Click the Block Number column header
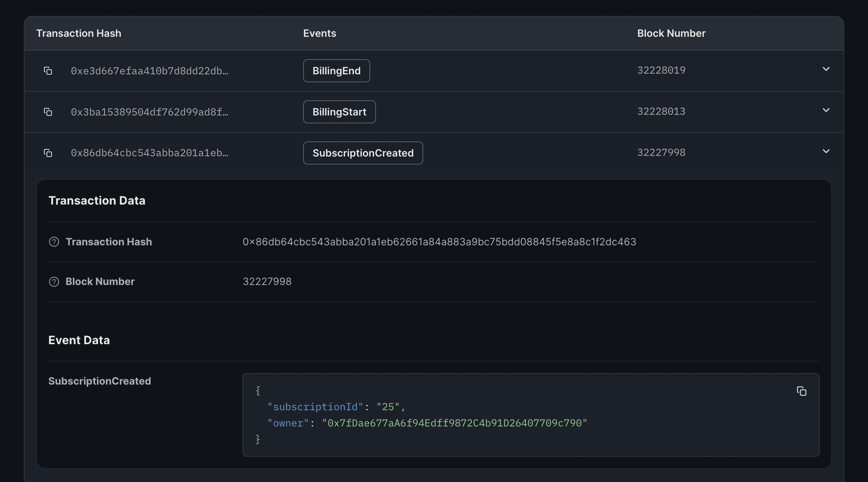Image resolution: width=868 pixels, height=482 pixels. [671, 33]
